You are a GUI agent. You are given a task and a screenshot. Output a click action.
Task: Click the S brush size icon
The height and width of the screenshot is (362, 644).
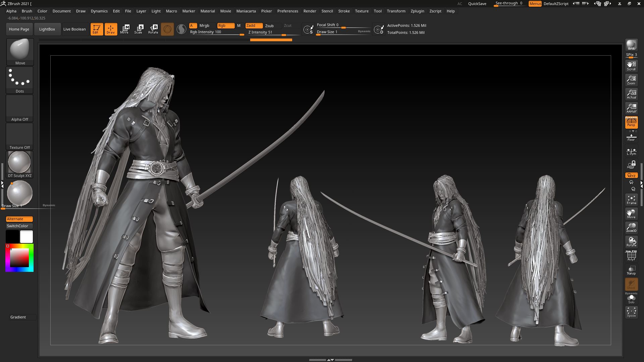308,29
